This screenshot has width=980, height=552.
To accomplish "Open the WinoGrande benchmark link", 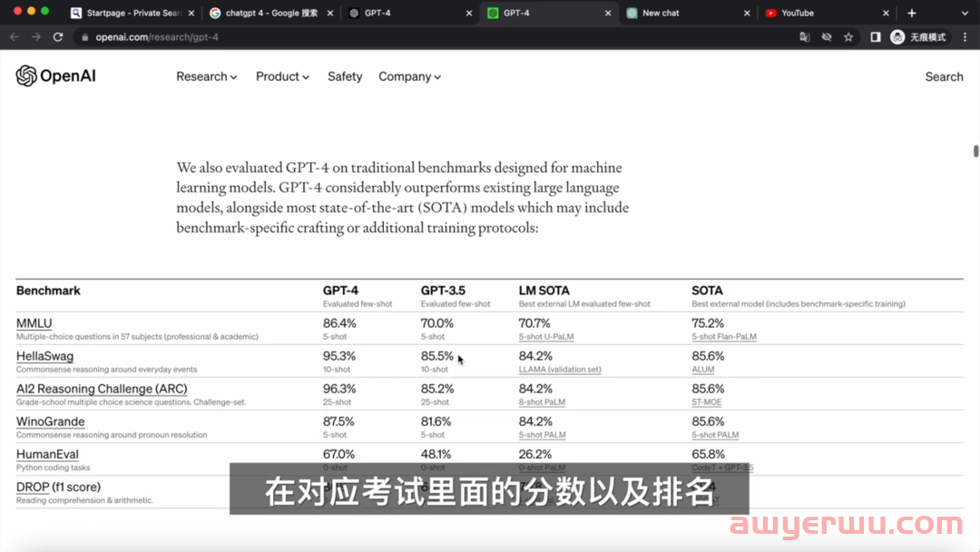I will pyautogui.click(x=50, y=421).
